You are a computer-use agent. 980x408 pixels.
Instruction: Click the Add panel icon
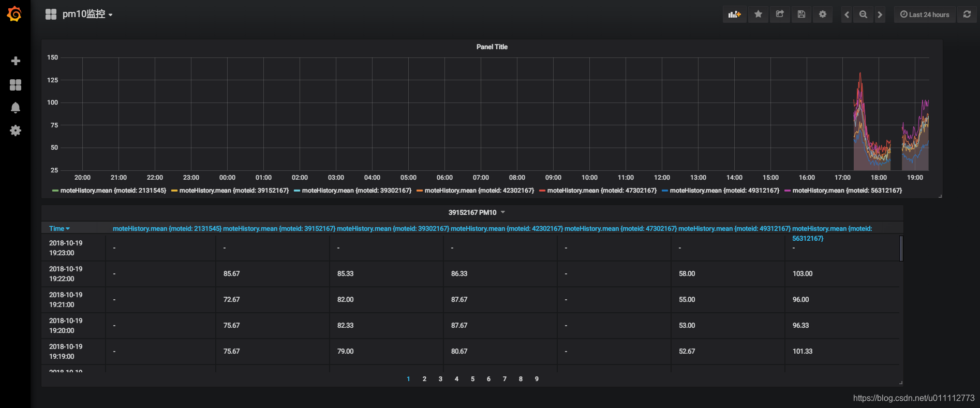click(x=734, y=14)
